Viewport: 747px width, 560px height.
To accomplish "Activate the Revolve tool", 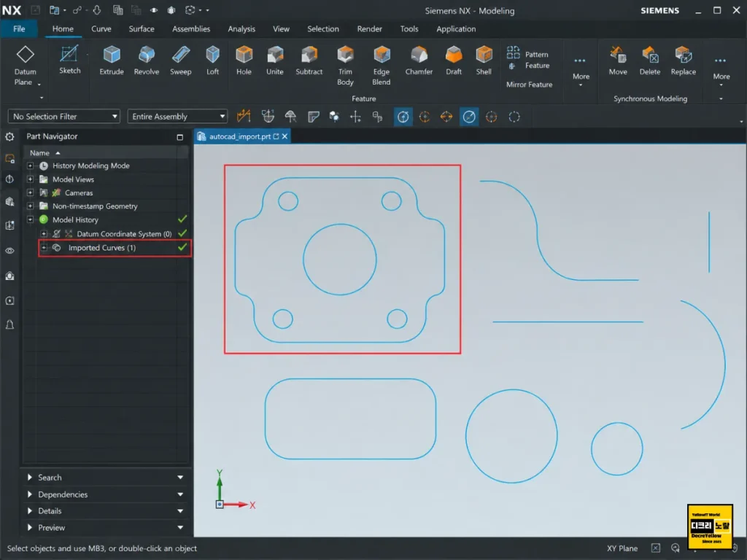I will tap(146, 61).
